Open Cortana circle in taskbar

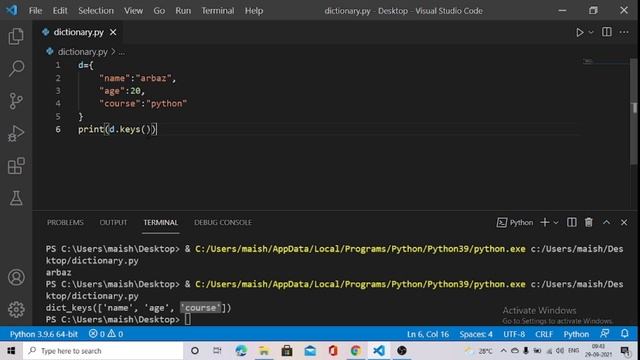tap(195, 351)
